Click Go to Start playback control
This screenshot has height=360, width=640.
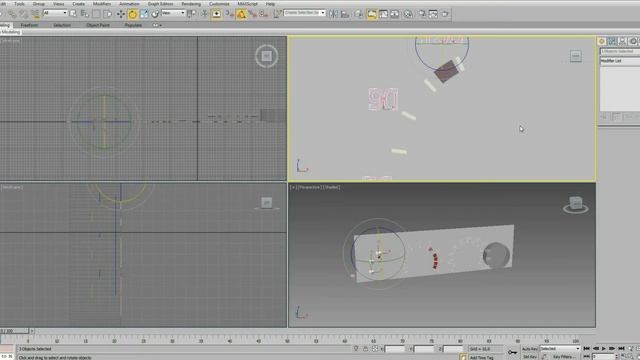coord(586,349)
